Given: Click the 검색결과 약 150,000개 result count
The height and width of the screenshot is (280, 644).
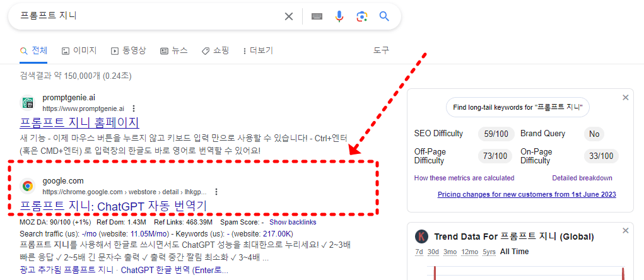Looking at the screenshot, I should [x=76, y=76].
